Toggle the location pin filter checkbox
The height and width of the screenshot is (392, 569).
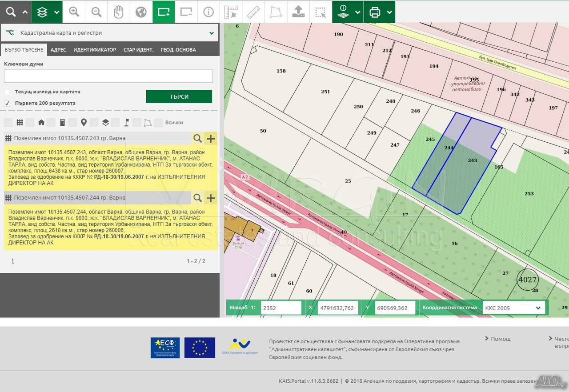[72, 122]
